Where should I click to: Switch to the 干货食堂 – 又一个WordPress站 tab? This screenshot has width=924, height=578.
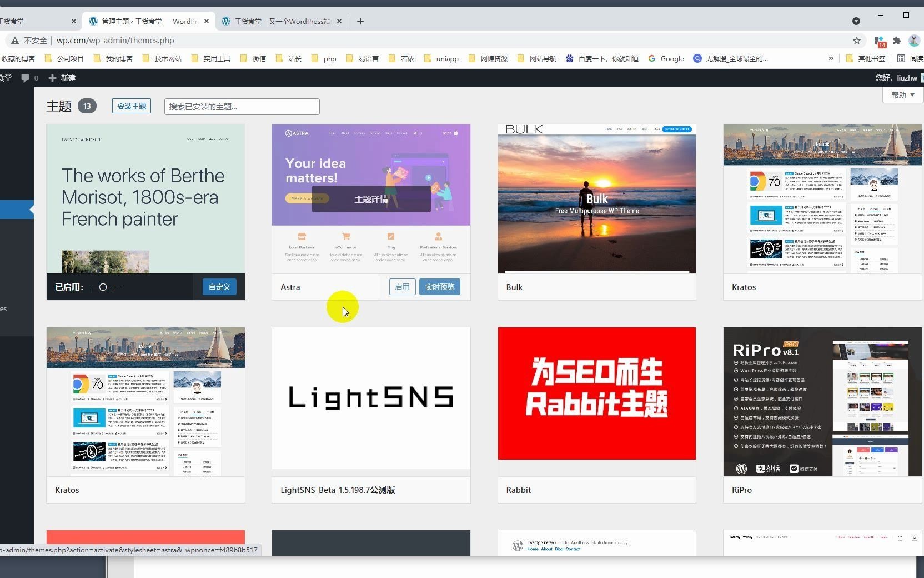pyautogui.click(x=282, y=21)
